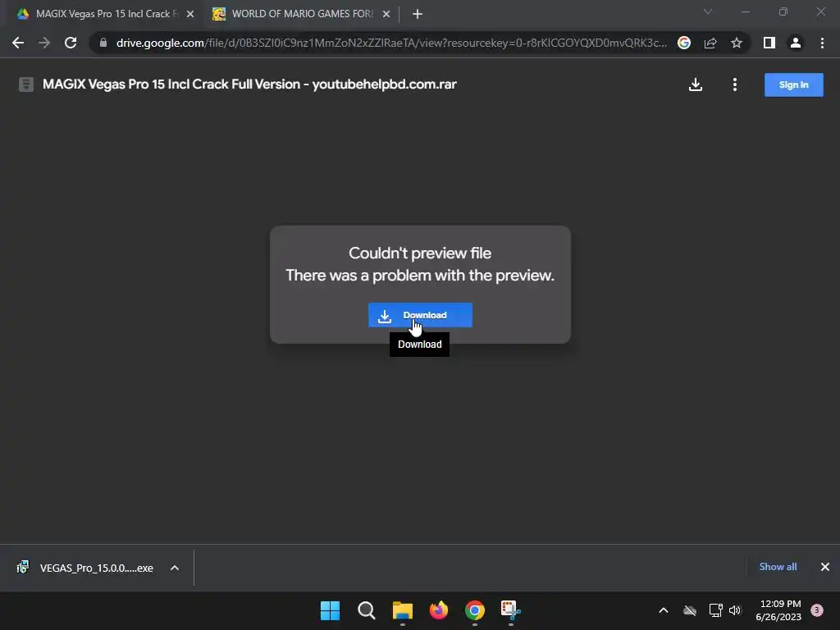Launch Firefox from the taskbar
The image size is (840, 630).
tap(439, 610)
